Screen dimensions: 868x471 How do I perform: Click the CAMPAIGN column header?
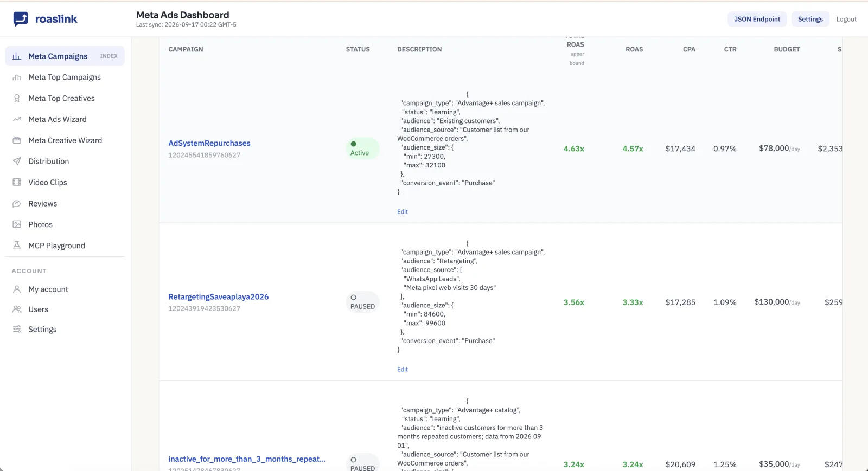click(186, 49)
